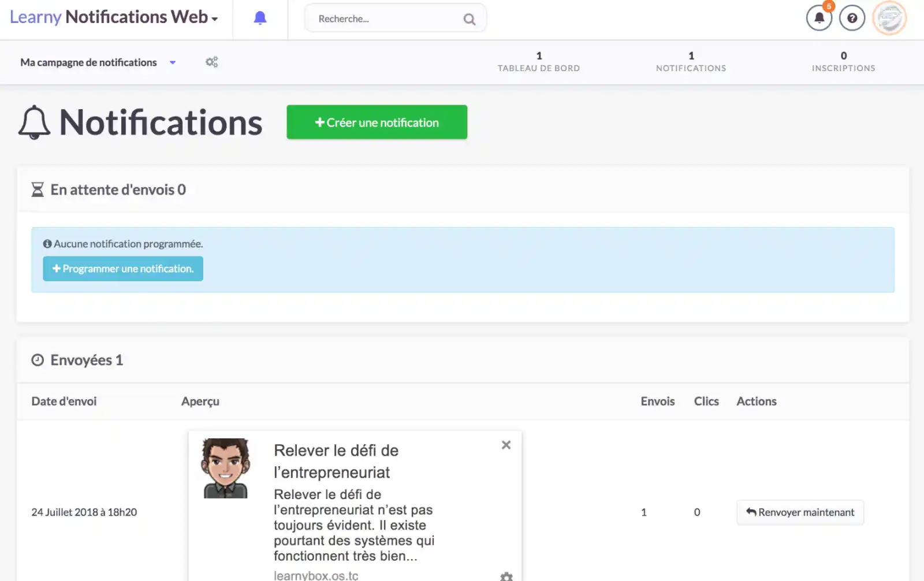Click the Date d'envoi column header
This screenshot has width=924, height=581.
click(x=64, y=401)
